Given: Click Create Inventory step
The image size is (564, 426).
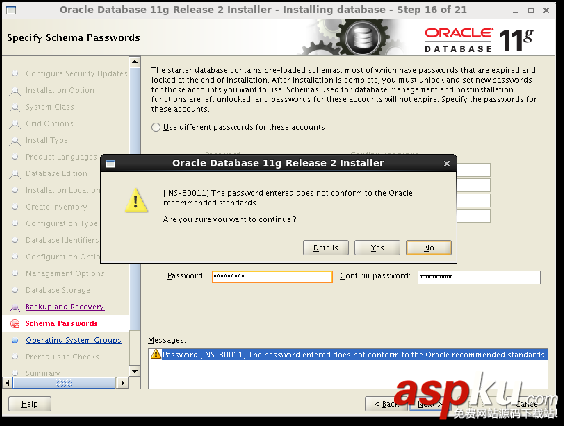Looking at the screenshot, I should (x=56, y=207).
